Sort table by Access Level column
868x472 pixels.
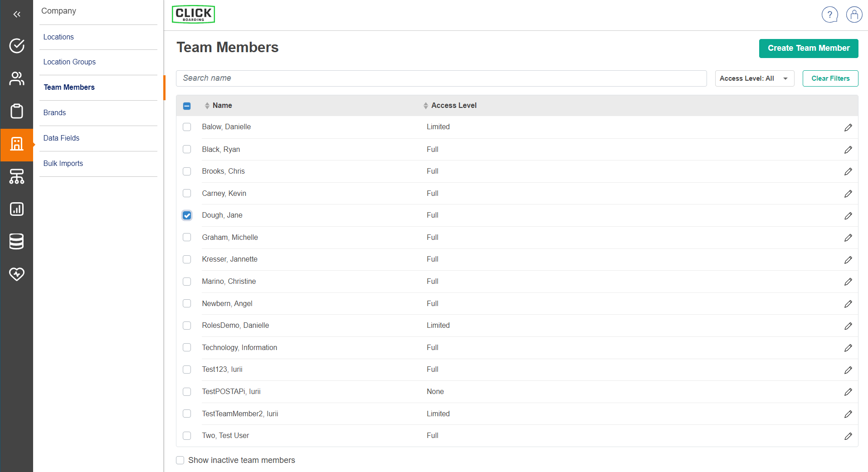454,106
